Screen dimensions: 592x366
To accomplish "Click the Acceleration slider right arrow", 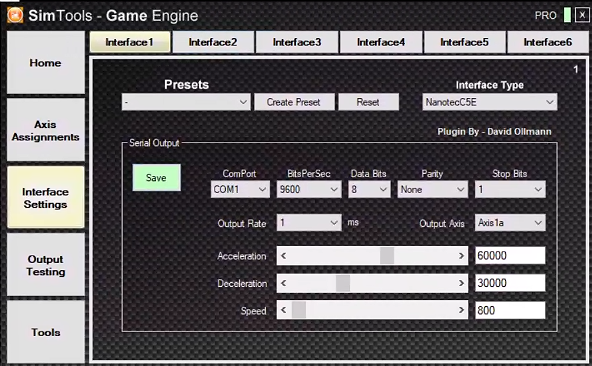I will [461, 256].
